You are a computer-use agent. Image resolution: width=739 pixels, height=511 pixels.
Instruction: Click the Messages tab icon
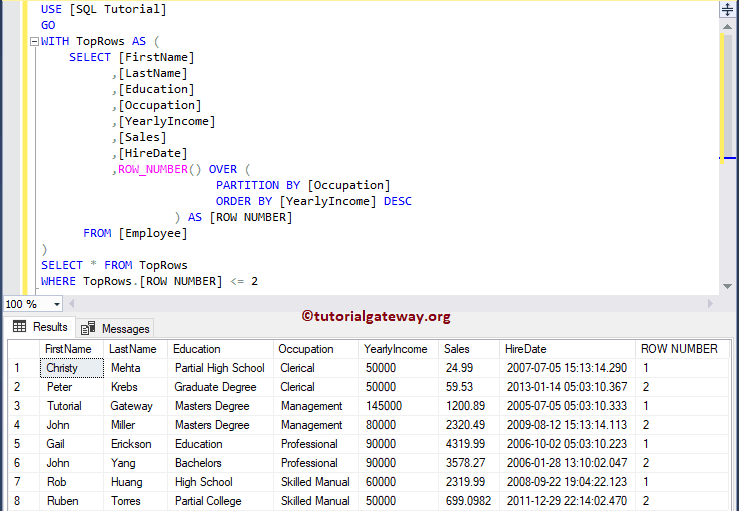tap(88, 328)
